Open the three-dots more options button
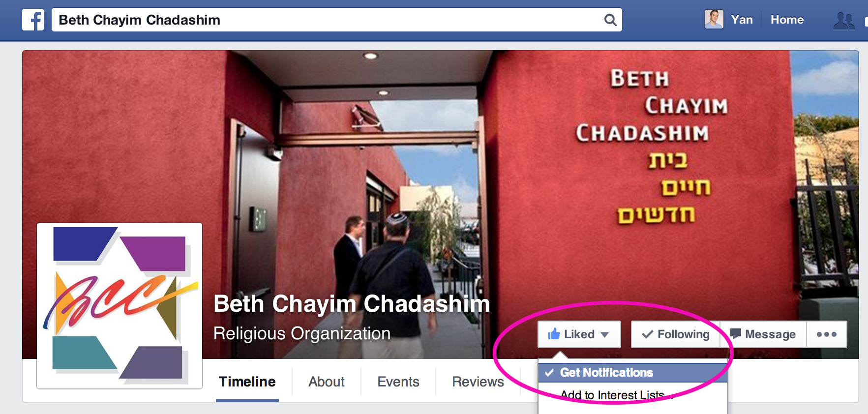The width and height of the screenshot is (868, 414). pyautogui.click(x=827, y=334)
